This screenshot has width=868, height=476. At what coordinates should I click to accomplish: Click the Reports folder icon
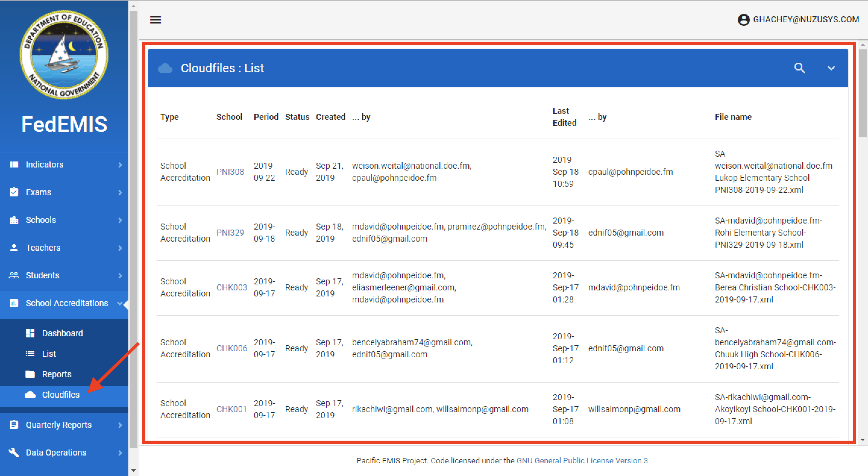coord(30,374)
